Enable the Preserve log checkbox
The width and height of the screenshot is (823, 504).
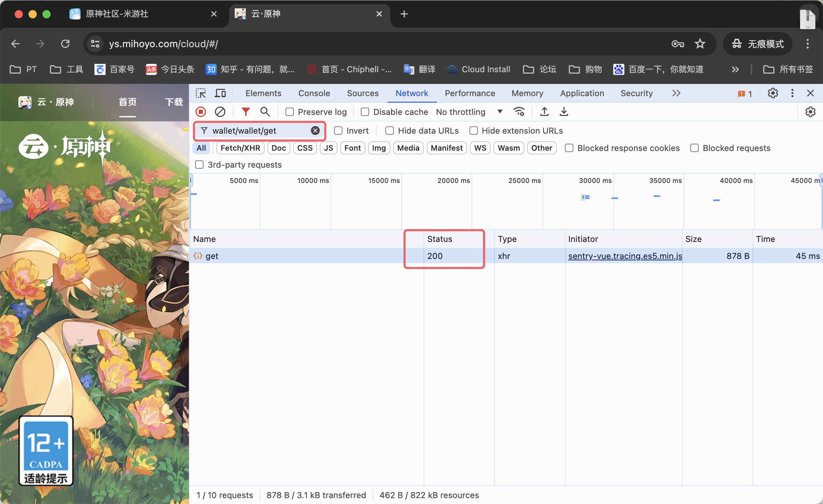[290, 112]
